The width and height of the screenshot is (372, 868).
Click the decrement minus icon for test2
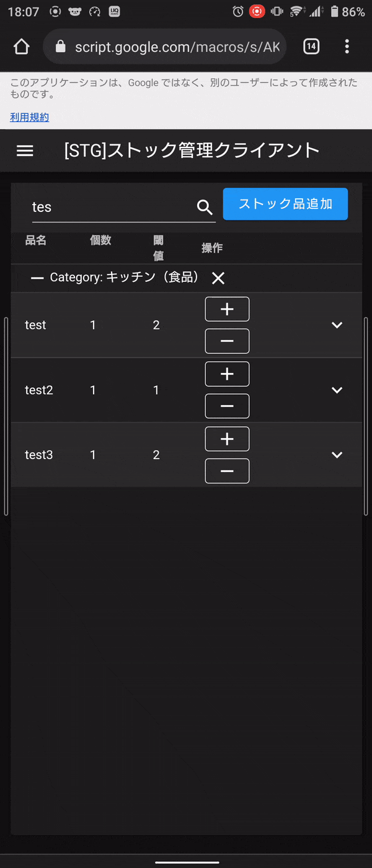(227, 406)
